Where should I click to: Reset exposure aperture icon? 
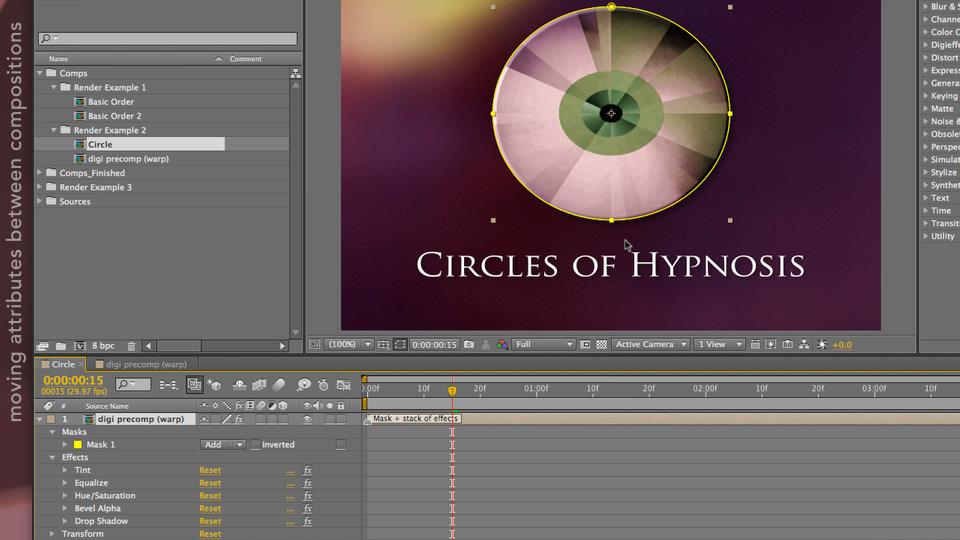pyautogui.click(x=822, y=345)
